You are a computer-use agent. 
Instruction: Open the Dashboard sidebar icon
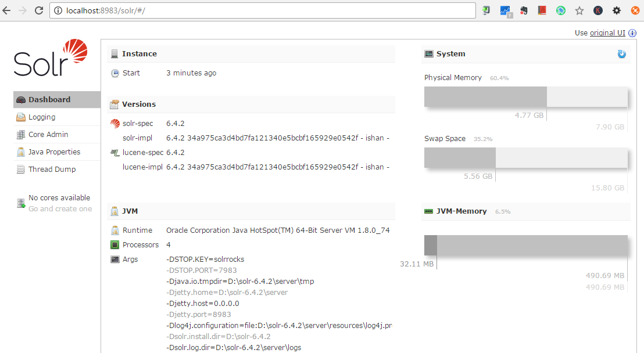pos(21,99)
